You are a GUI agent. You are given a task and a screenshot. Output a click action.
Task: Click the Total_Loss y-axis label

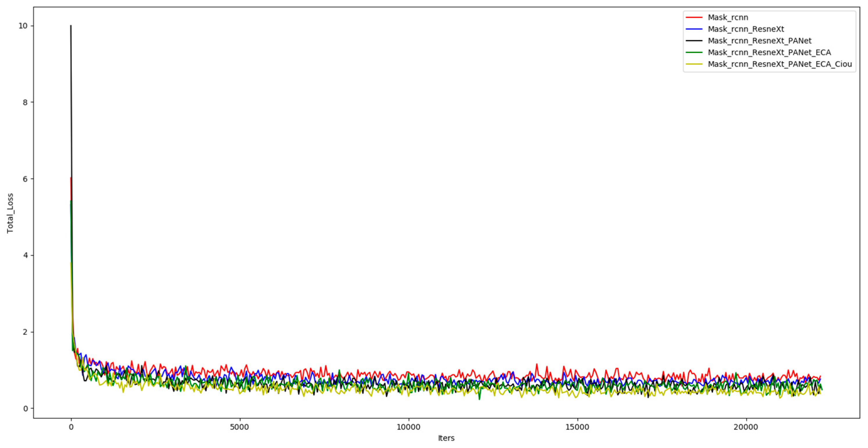click(10, 213)
